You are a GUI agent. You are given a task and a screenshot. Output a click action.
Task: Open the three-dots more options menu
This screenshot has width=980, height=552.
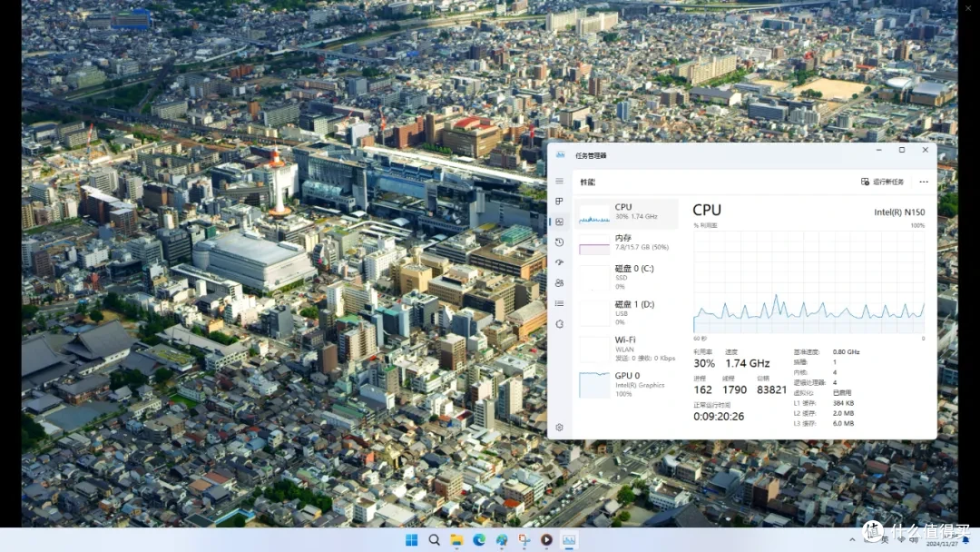click(x=924, y=182)
